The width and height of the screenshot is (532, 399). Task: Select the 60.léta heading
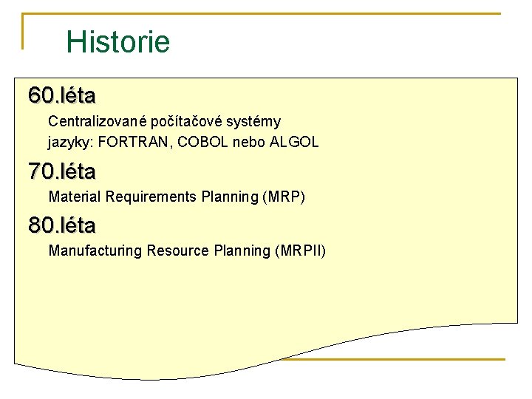click(62, 95)
